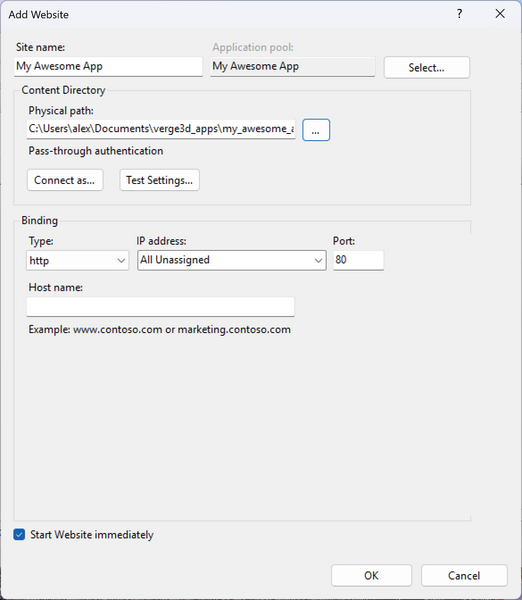
Task: Browse for physical path with ellipsis button
Action: pyautogui.click(x=316, y=130)
